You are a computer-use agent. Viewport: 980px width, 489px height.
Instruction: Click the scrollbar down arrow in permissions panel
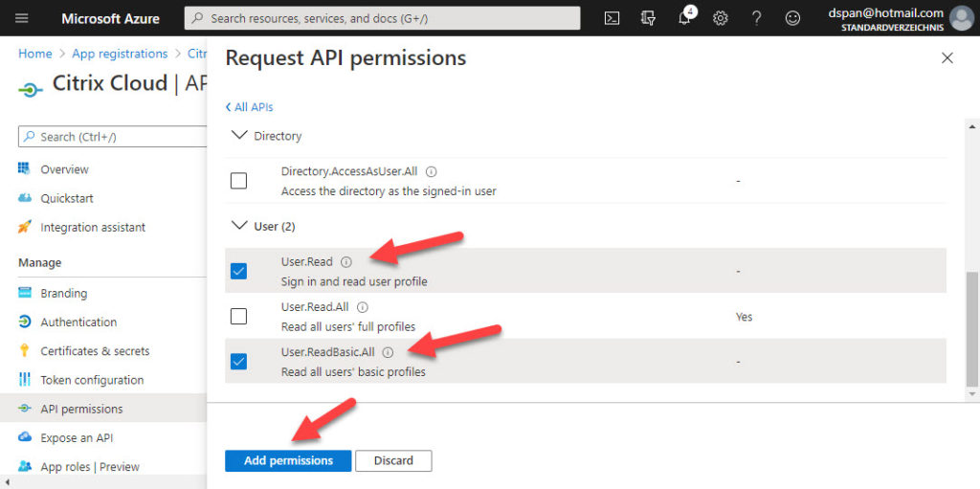(971, 394)
